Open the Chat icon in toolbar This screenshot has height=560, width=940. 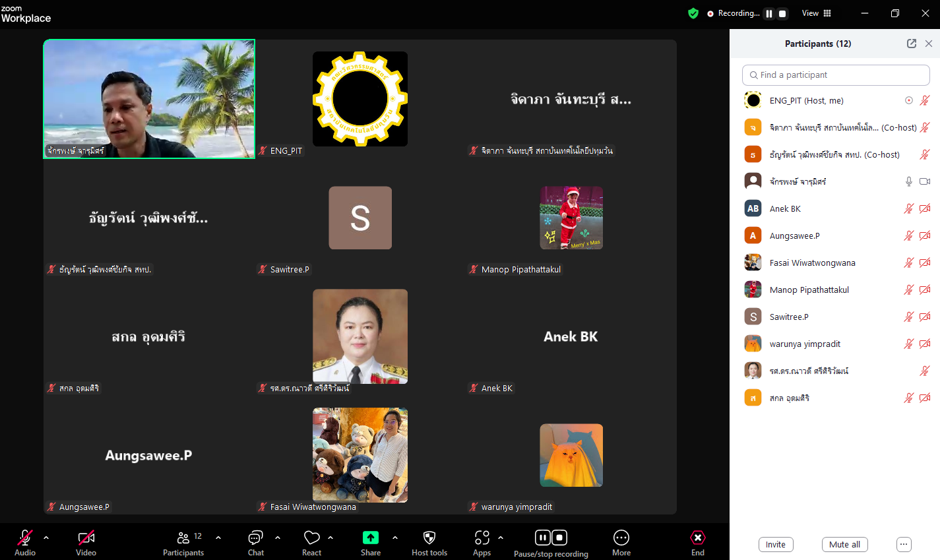pos(255,538)
